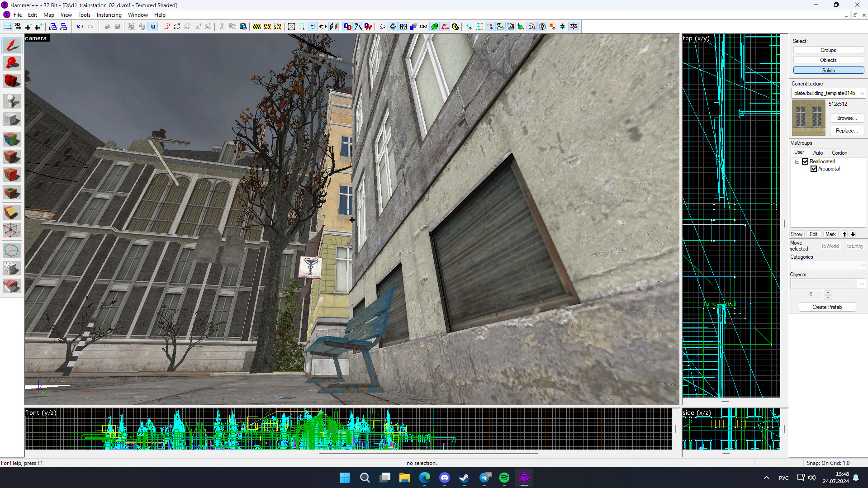Select the Block creation tool
Screen dimensions: 868x488
pos(12,119)
